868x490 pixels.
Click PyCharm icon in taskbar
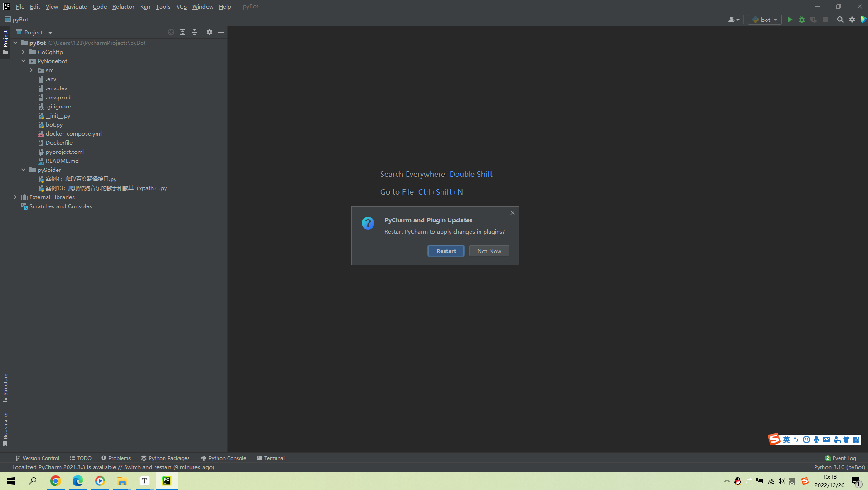tap(167, 481)
